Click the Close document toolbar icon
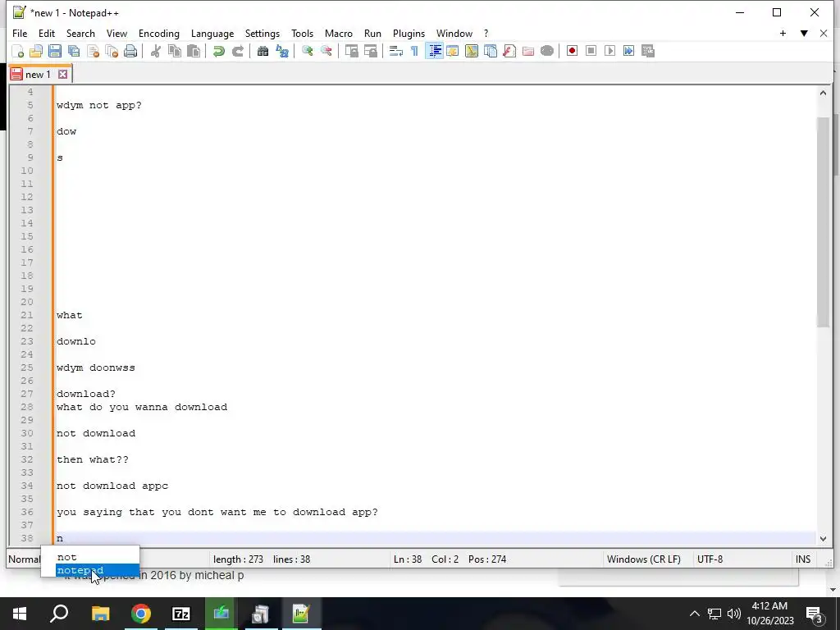 point(93,51)
